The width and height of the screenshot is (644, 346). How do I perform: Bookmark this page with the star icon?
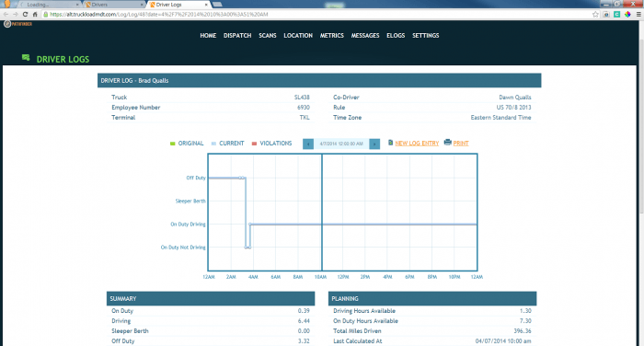tap(595, 15)
